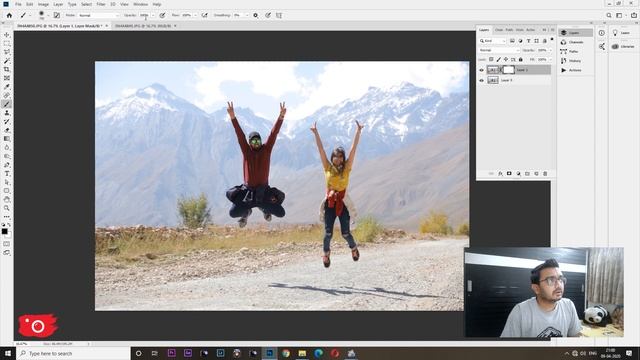This screenshot has height=360, width=640.
Task: Toggle lock all padlock icon
Action: pyautogui.click(x=520, y=60)
